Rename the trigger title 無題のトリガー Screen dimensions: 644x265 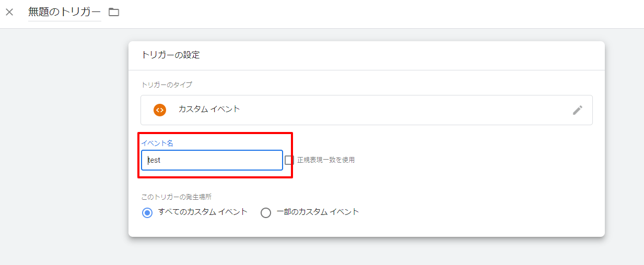(64, 12)
